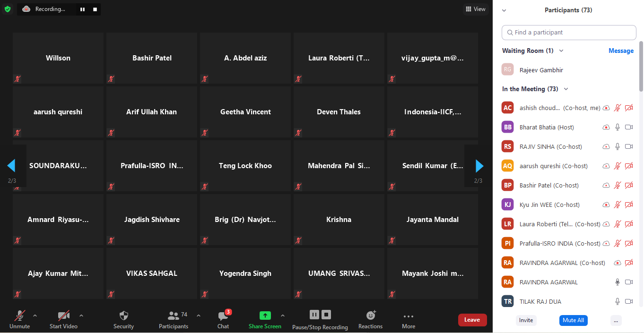The image size is (644, 333).
Task: Expand audio options arrow beside Unmute
Action: (35, 316)
